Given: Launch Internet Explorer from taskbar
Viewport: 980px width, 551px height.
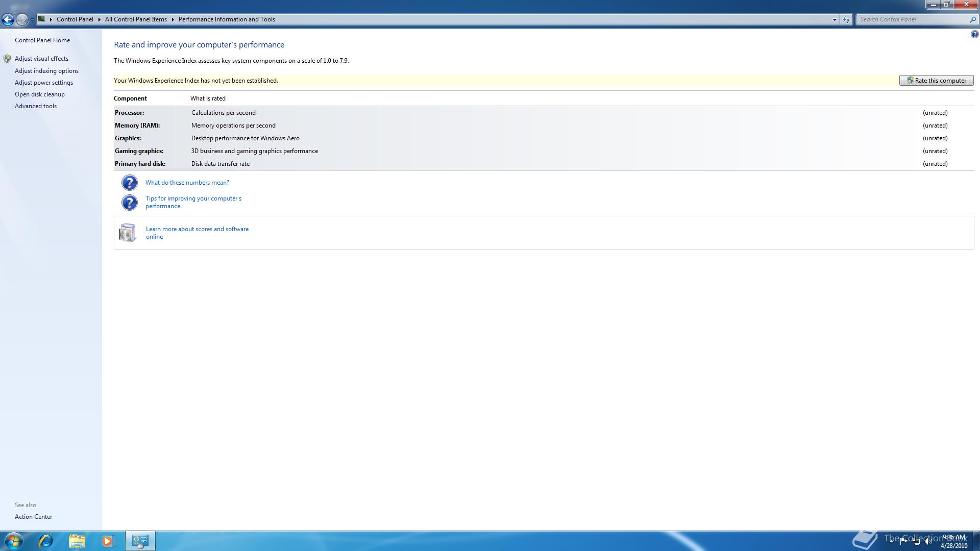Looking at the screenshot, I should tap(46, 541).
